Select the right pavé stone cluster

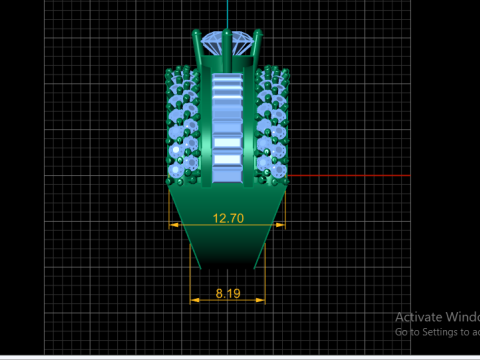272,125
